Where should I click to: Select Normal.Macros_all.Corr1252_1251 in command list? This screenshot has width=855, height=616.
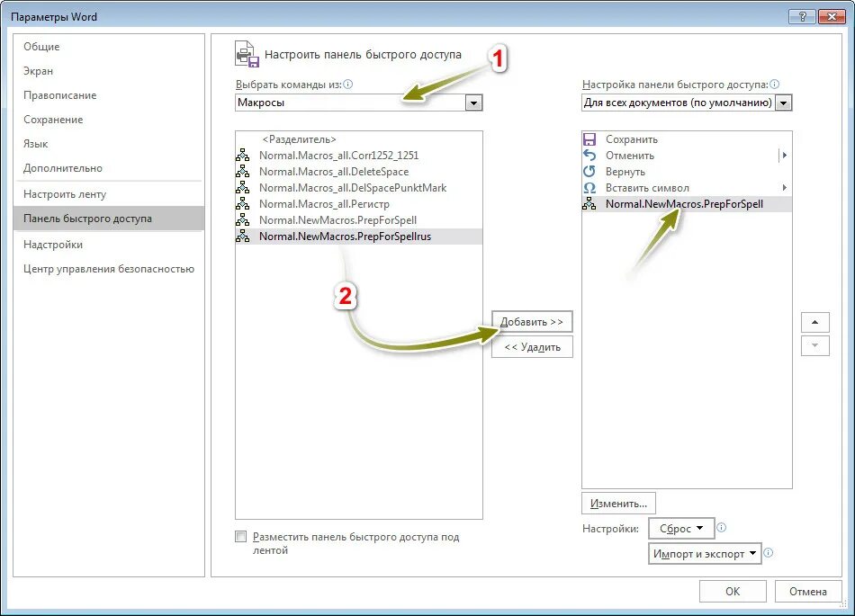click(x=359, y=156)
